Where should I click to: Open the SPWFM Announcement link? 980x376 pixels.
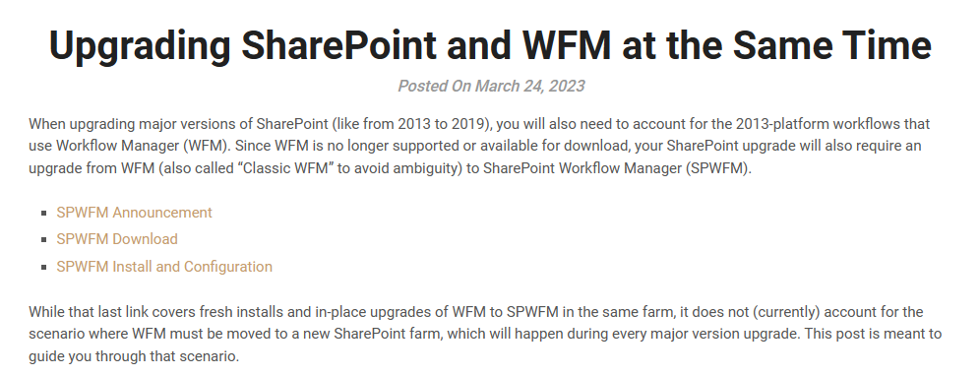click(x=135, y=213)
